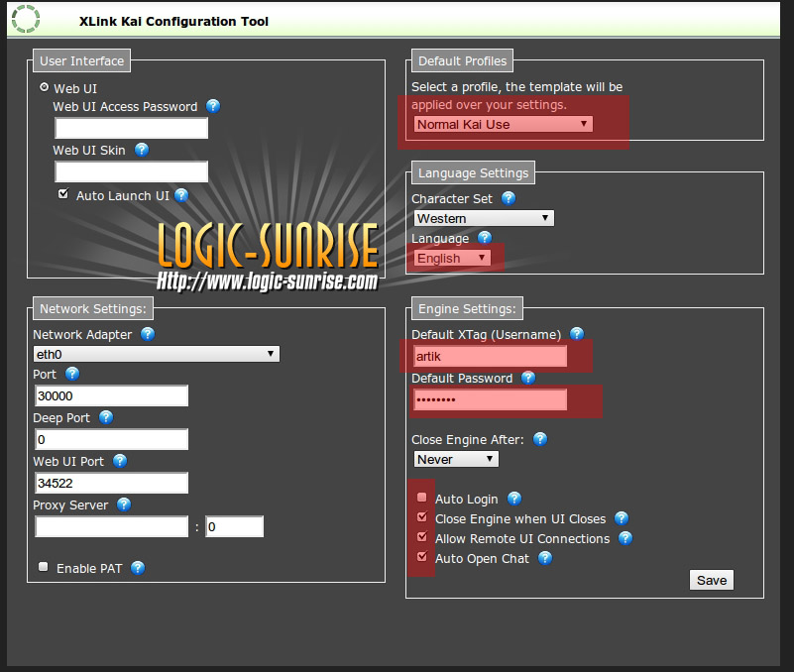The width and height of the screenshot is (794, 672).
Task: Click the Web UI Port help icon
Action: click(120, 461)
